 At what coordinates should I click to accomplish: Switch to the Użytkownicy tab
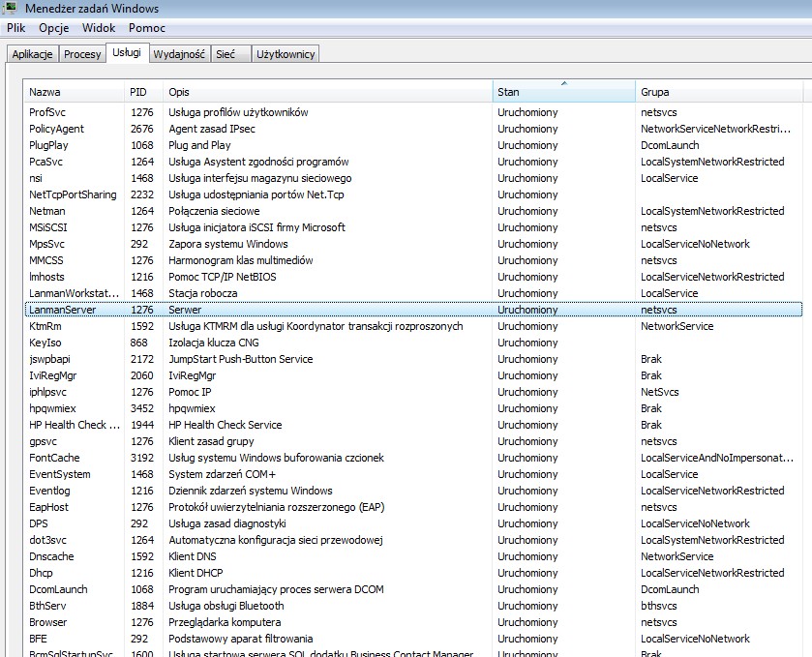point(286,54)
